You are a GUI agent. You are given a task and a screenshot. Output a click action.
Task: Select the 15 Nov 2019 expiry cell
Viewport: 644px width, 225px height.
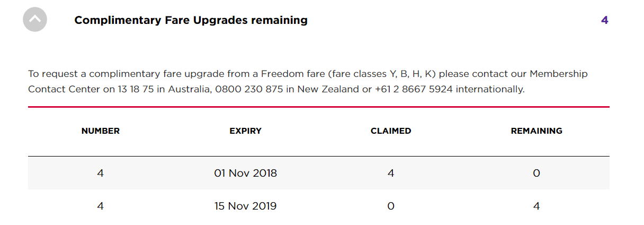tap(245, 206)
